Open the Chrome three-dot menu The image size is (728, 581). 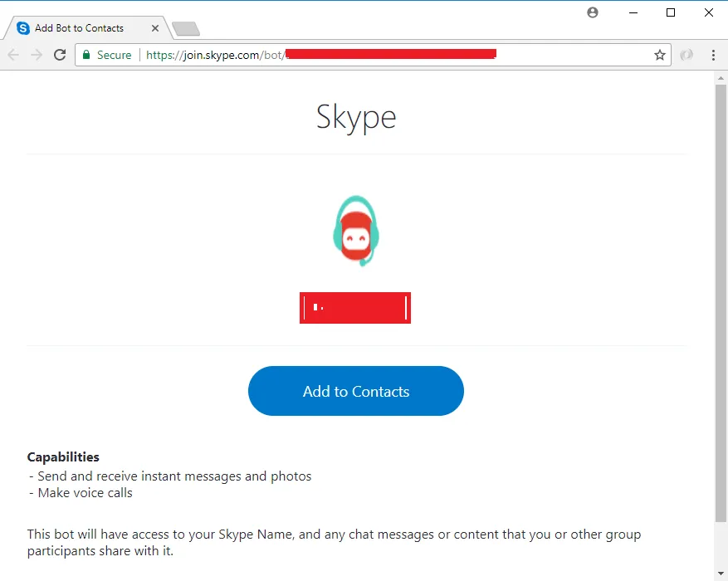713,56
